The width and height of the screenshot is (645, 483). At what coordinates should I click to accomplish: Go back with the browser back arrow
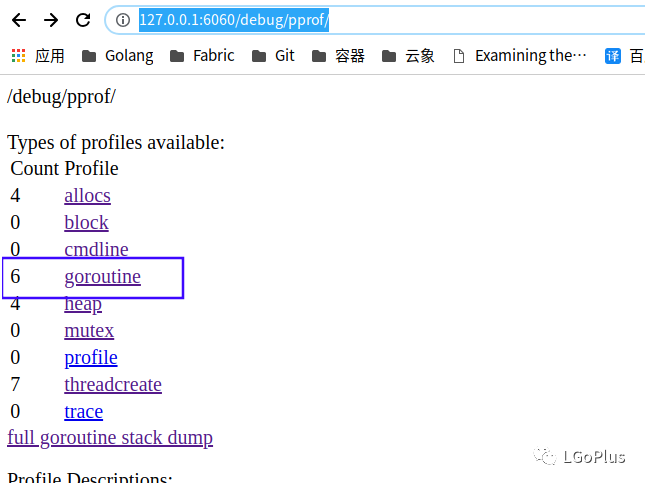19,20
